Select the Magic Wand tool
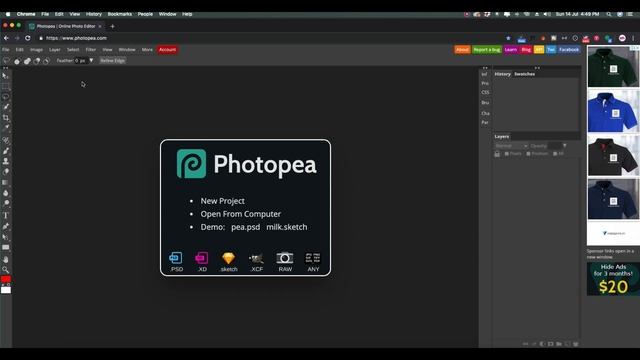 click(6, 107)
